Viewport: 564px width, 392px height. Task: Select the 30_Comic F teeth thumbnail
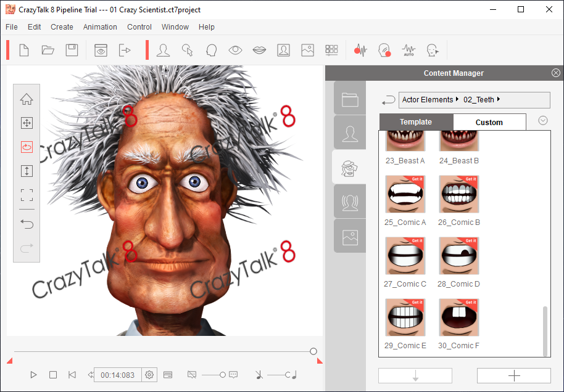(459, 317)
